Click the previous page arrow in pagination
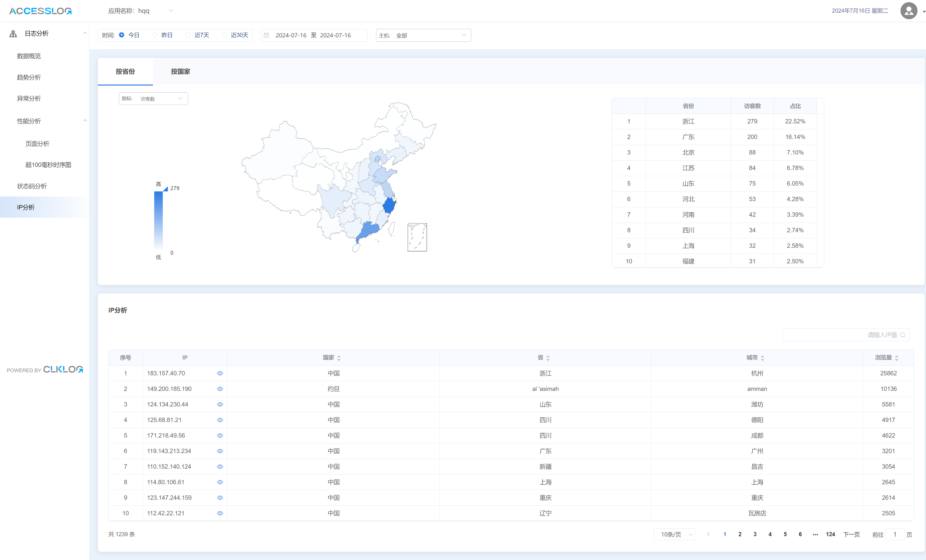 pos(708,534)
